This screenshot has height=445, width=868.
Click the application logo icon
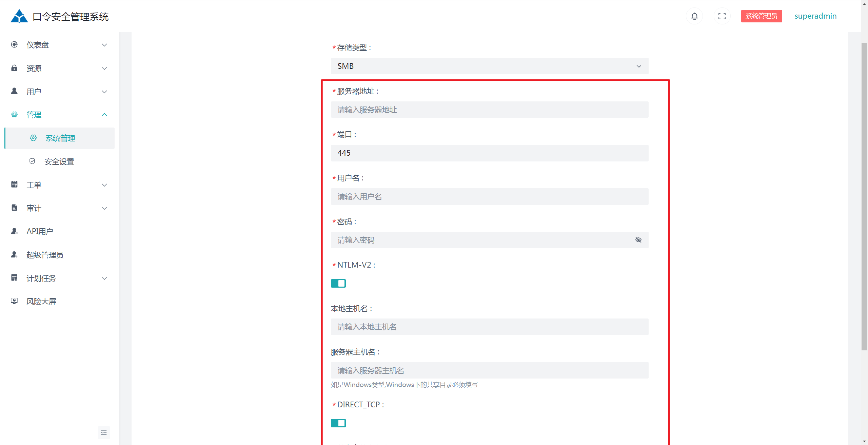19,16
